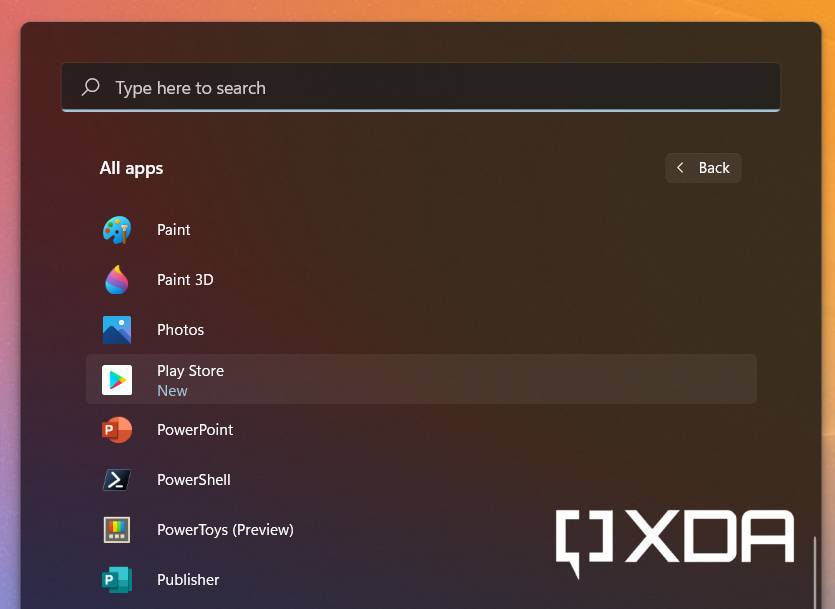
Task: Click the PowerShell label text
Action: pos(193,480)
